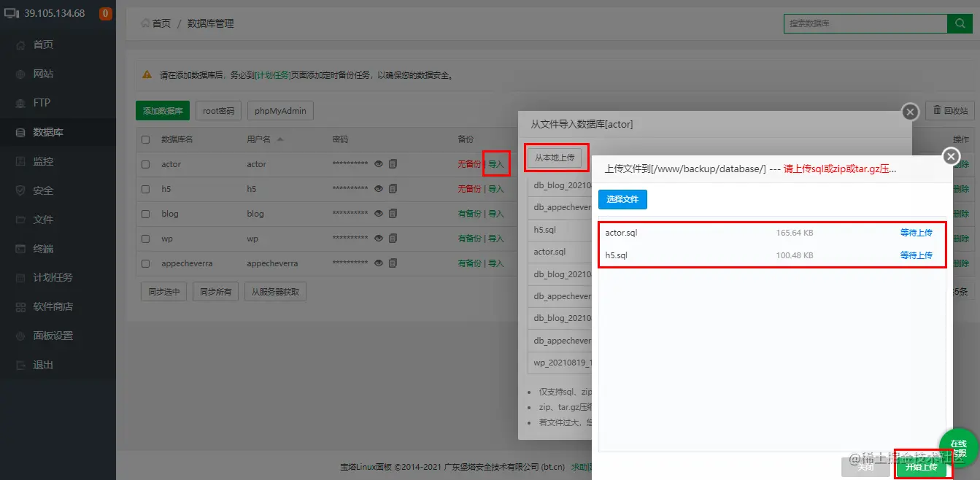Viewport: 980px width, 480px height.
Task: Select the actor database row checkbox
Action: coord(144,164)
